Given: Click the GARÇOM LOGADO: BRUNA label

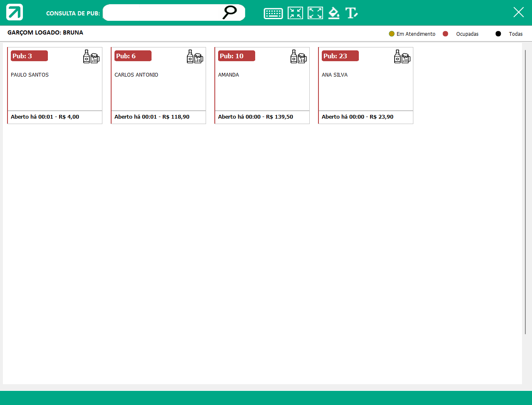Looking at the screenshot, I should coord(45,32).
